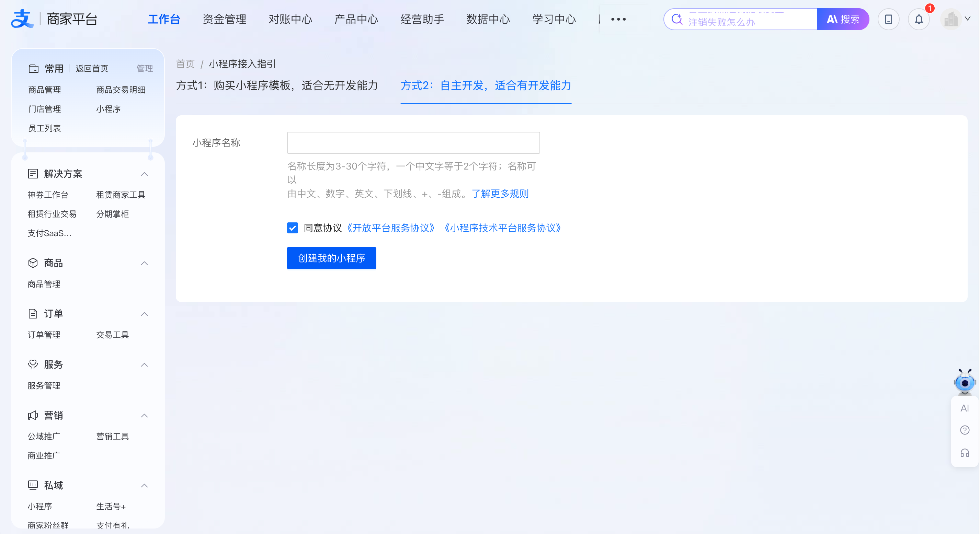Open 公域推广 under 营销

[44, 436]
